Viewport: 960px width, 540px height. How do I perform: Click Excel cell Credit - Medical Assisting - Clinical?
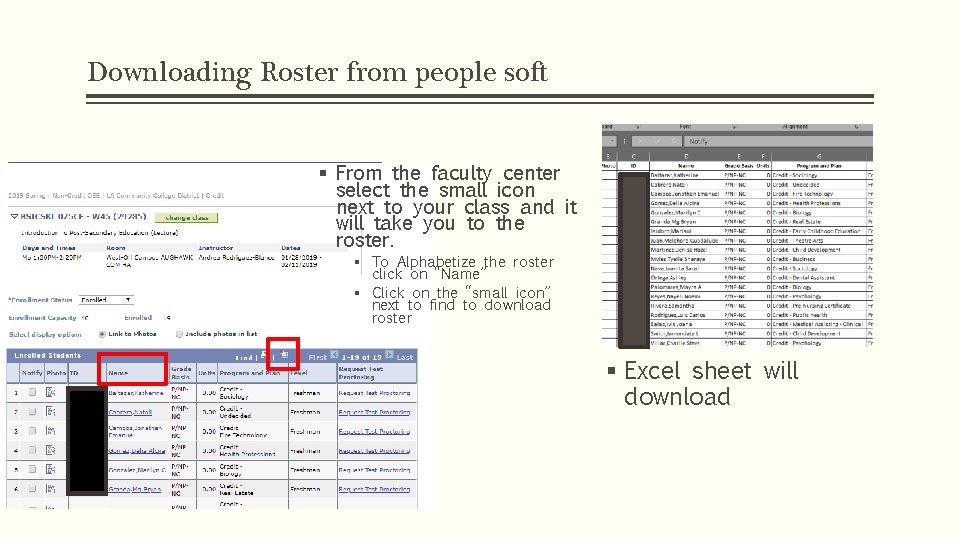pyautogui.click(x=817, y=324)
